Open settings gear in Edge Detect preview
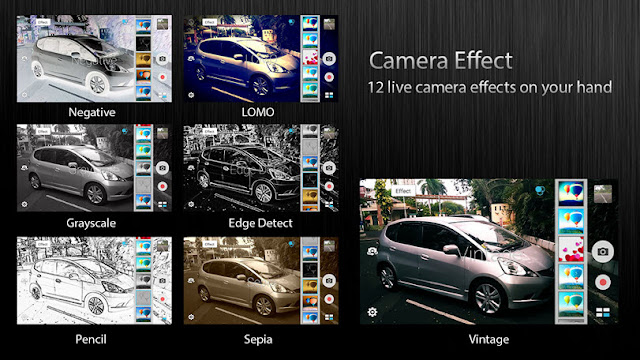 click(191, 204)
